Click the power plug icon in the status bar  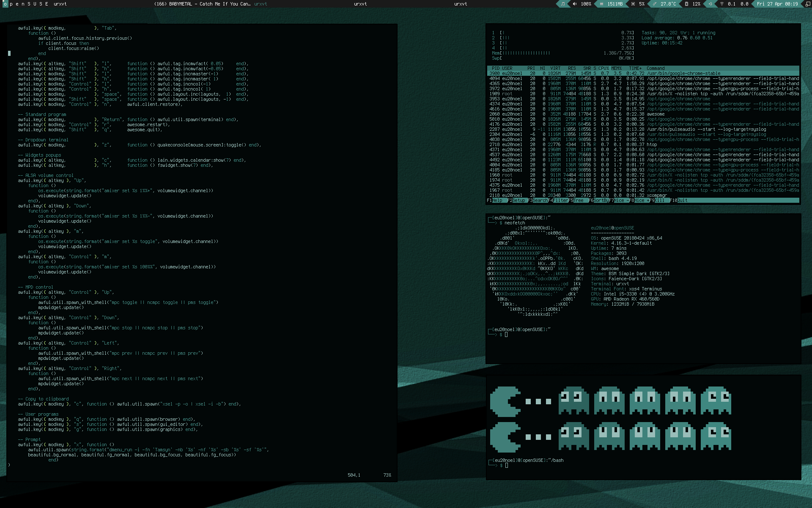click(x=710, y=4)
